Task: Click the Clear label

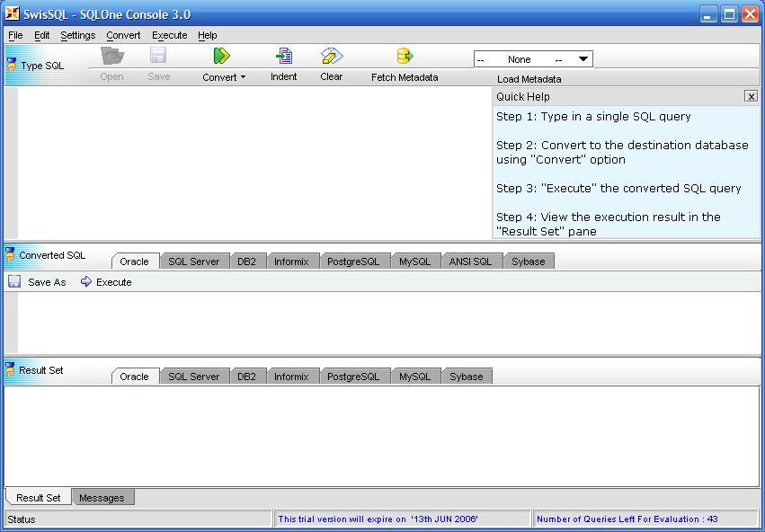Action: 332,76
